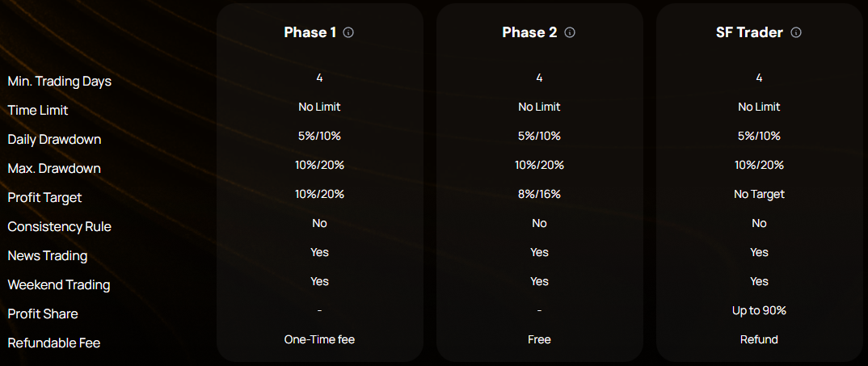
Task: Click the info icon beside Phase 1
Action: tap(348, 33)
